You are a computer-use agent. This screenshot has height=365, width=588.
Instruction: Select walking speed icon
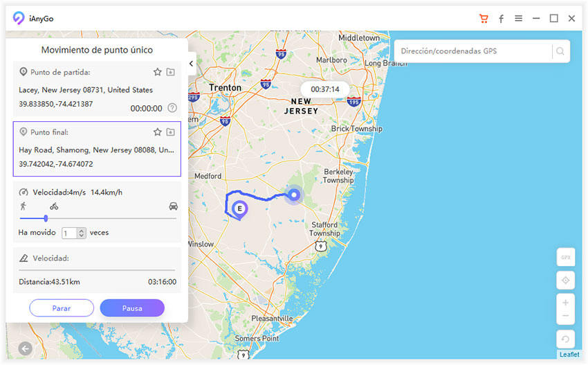(x=24, y=206)
